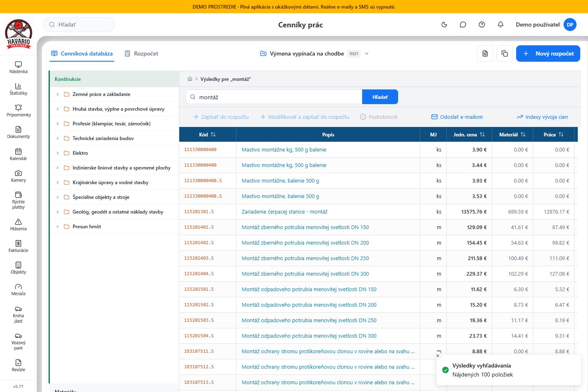Switch to the Rozpočet tab
This screenshot has width=588, height=392.
tap(141, 53)
